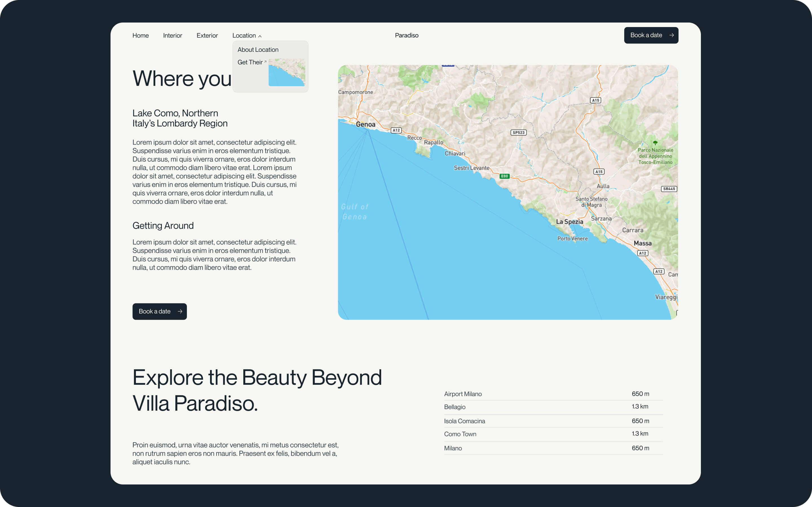Screen dimensions: 812x507
Task: Open the About Location dropdown entry
Action: click(x=258, y=49)
